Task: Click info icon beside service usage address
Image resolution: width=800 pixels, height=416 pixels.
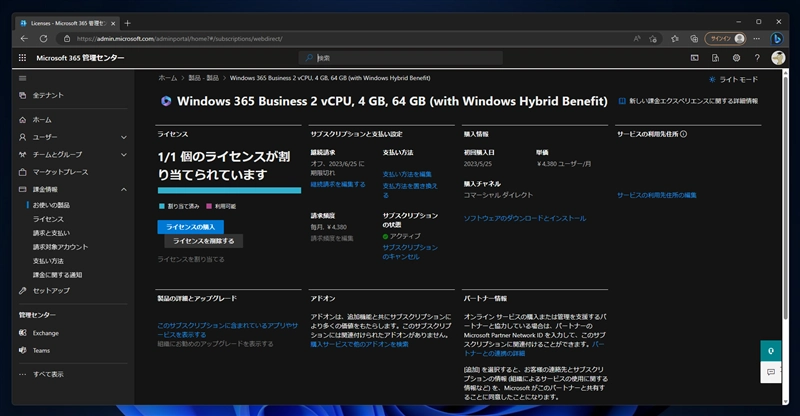Action: 684,134
